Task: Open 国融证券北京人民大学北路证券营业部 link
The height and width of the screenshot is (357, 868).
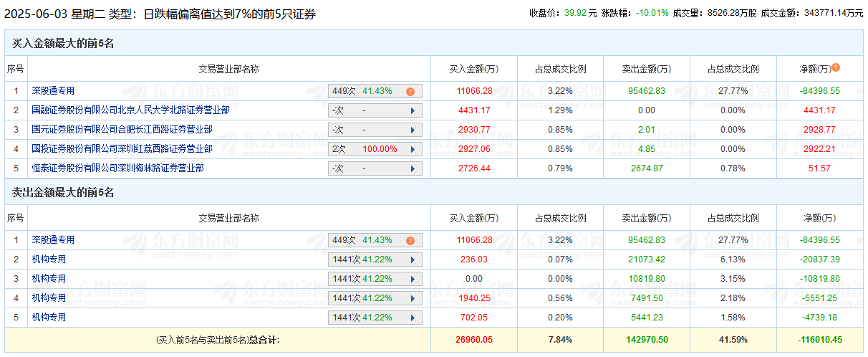Action: pyautogui.click(x=130, y=110)
